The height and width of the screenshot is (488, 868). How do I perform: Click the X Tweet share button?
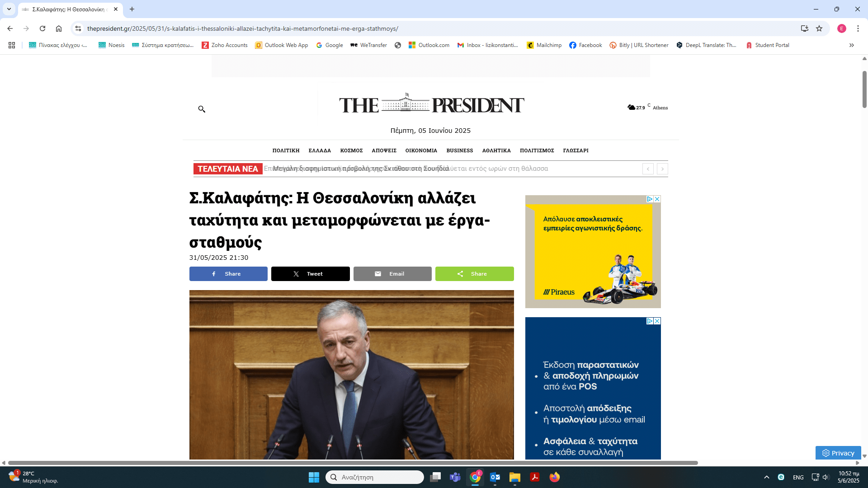click(310, 274)
